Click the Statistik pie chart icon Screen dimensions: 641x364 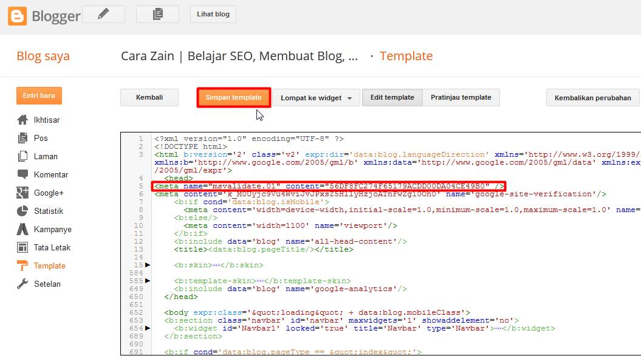(x=22, y=211)
